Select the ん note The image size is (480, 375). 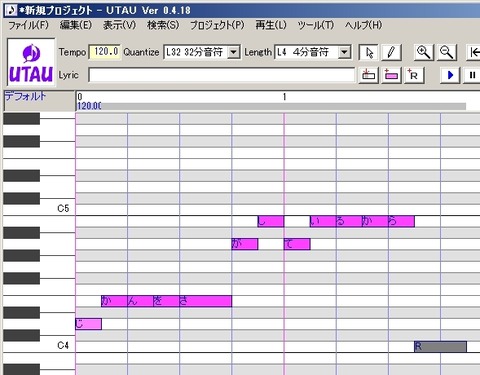(140, 301)
